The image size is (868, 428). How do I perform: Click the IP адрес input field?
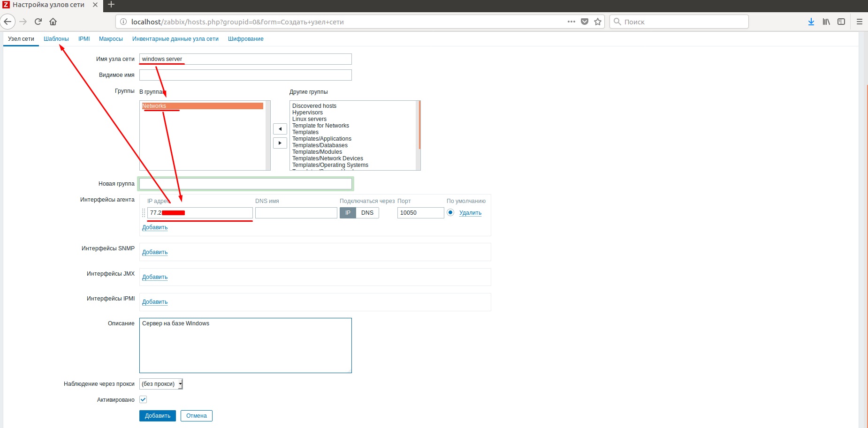(200, 213)
